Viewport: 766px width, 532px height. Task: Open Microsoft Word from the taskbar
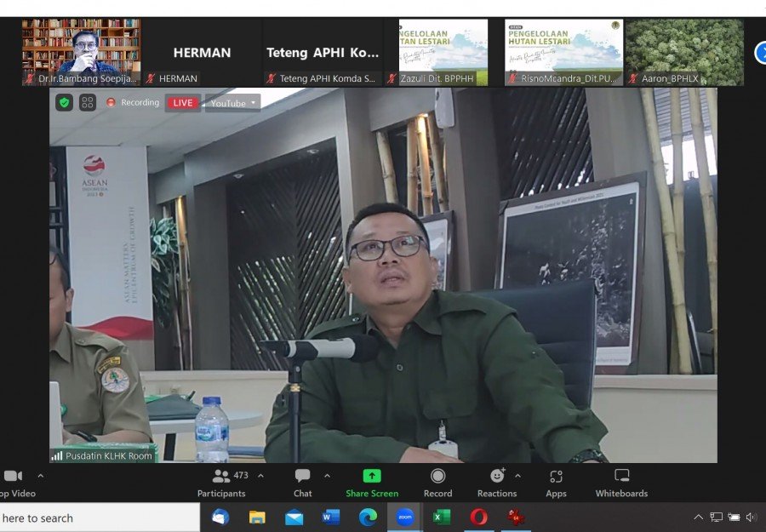pos(331,517)
